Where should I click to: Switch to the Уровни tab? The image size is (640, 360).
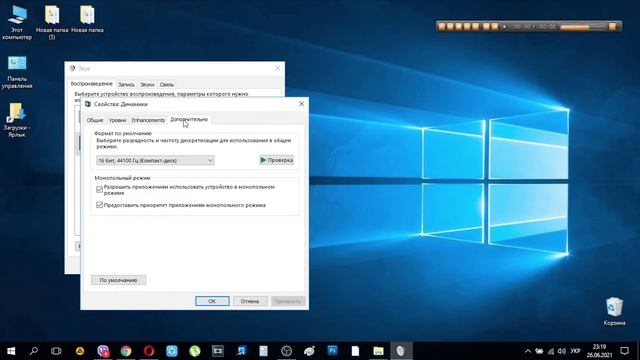tap(118, 120)
